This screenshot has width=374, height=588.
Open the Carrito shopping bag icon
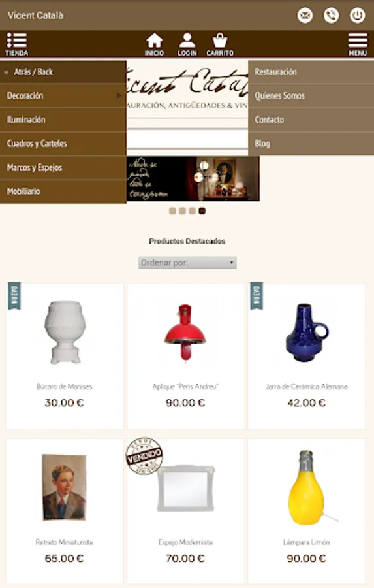click(x=220, y=44)
